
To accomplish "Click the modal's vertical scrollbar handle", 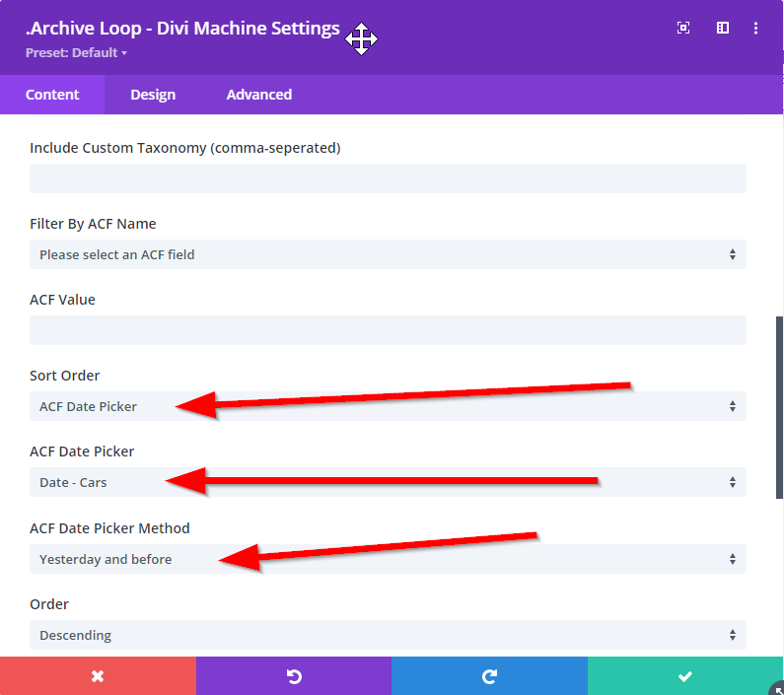I will click(x=779, y=407).
